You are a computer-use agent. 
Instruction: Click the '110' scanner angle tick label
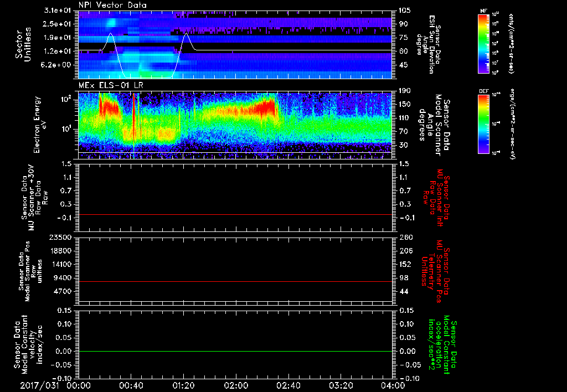tap(405, 118)
